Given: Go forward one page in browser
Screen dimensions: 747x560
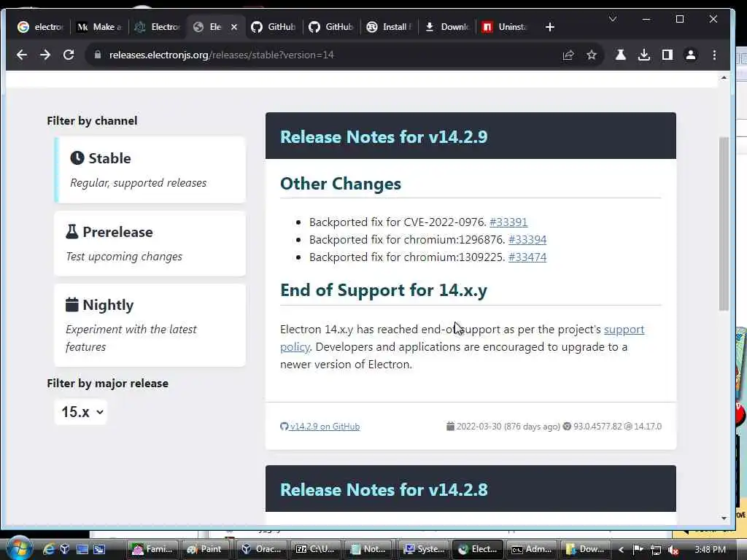Looking at the screenshot, I should [x=45, y=55].
